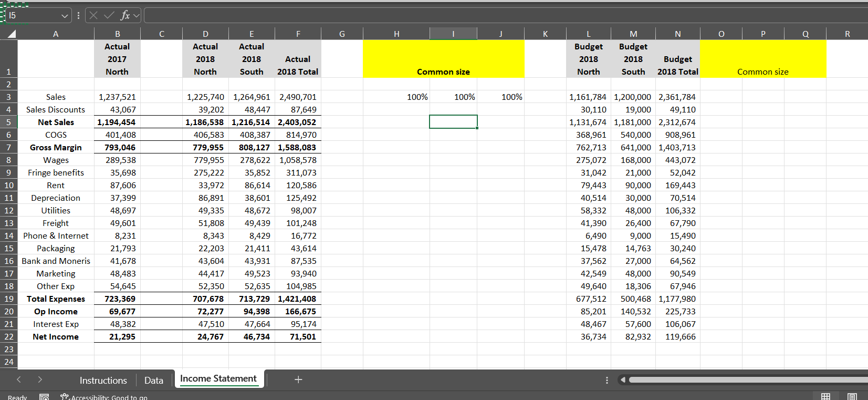Click the three-dot handle next to Name Box
This screenshot has width=868, height=400.
(78, 16)
